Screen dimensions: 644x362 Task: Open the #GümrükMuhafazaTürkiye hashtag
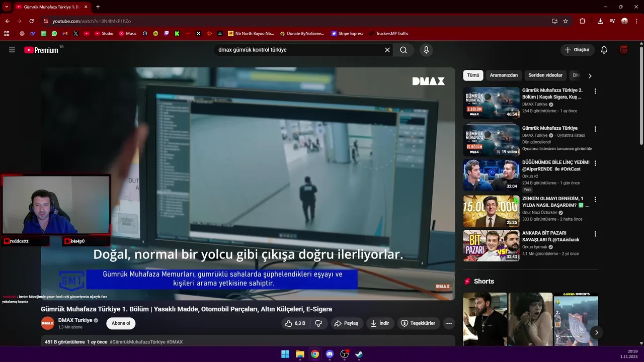[137, 342]
